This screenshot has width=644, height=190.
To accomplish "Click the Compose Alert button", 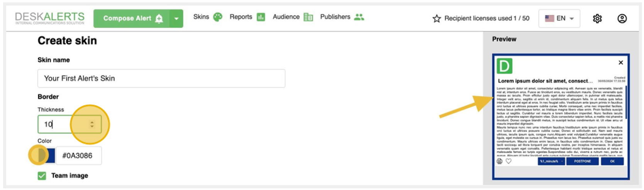I will click(132, 19).
